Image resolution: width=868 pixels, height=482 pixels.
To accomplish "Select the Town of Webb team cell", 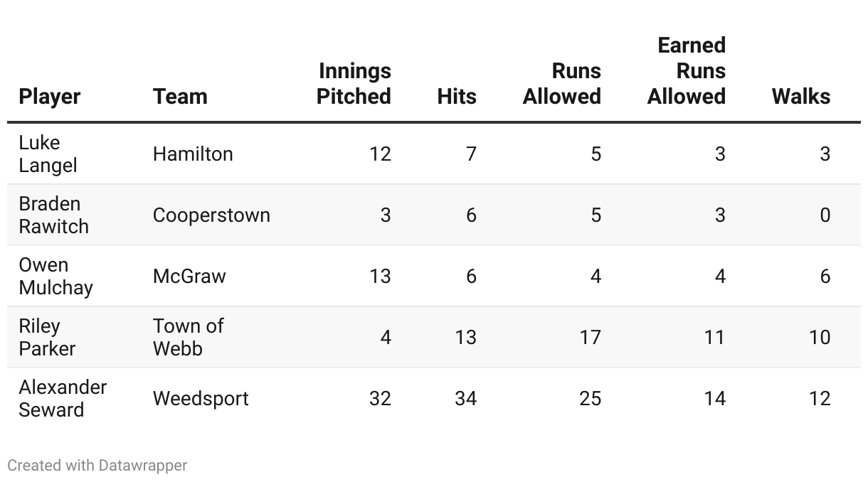I will pos(188,337).
